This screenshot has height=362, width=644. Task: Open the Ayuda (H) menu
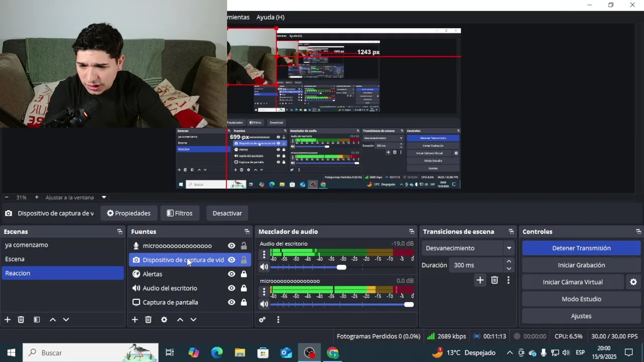pos(270,17)
